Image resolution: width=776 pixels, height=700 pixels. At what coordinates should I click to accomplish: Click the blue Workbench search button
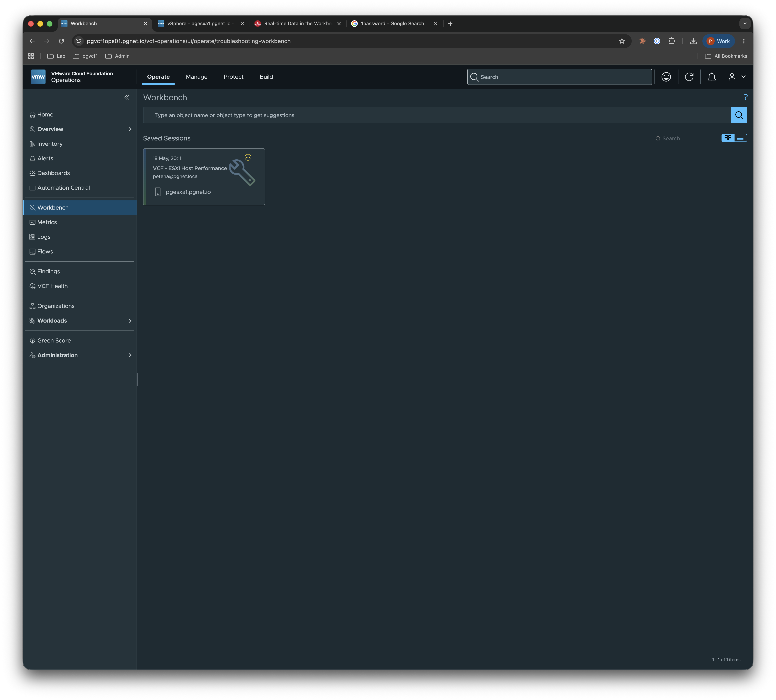[739, 115]
